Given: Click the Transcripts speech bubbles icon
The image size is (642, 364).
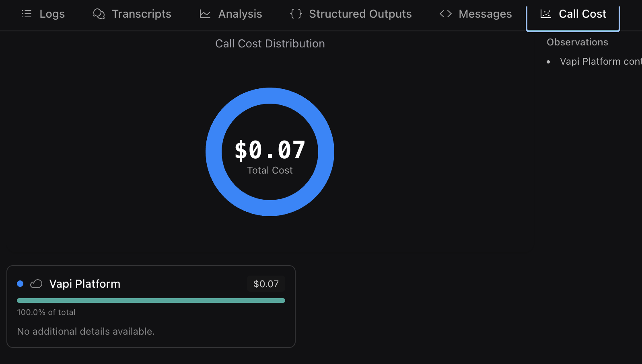Looking at the screenshot, I should (x=99, y=14).
